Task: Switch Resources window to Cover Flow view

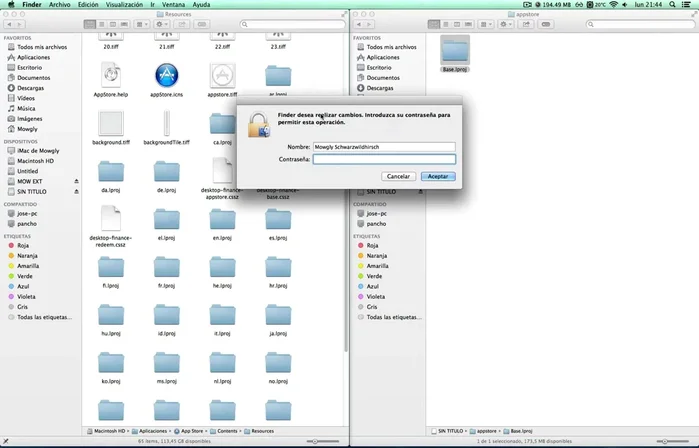Action: [x=124, y=25]
